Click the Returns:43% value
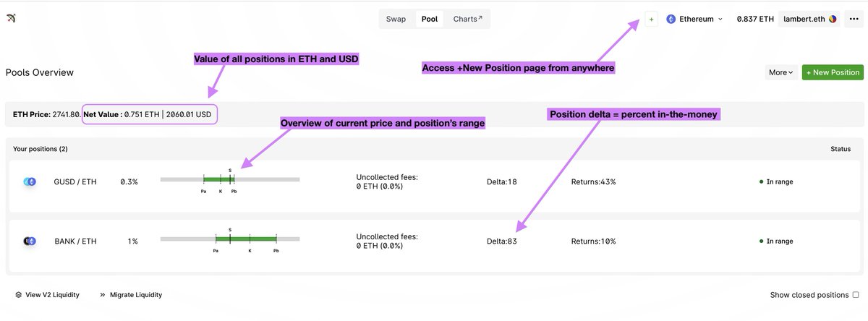Image resolution: width=868 pixels, height=321 pixels. [x=593, y=181]
